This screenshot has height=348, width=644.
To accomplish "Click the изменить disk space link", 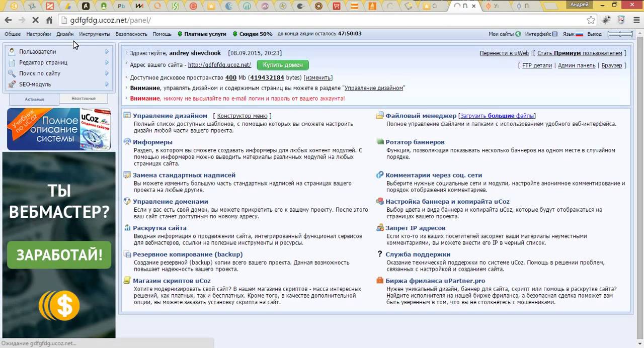I will (x=318, y=78).
